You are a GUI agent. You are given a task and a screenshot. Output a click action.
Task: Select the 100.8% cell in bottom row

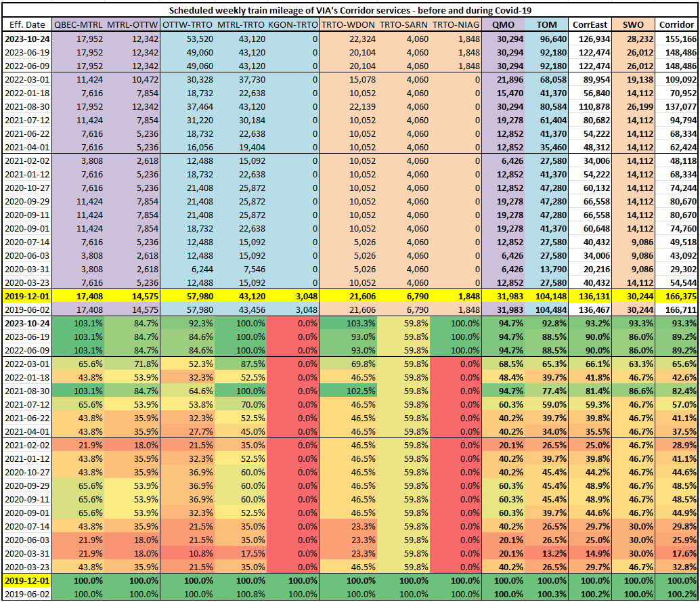click(x=240, y=594)
